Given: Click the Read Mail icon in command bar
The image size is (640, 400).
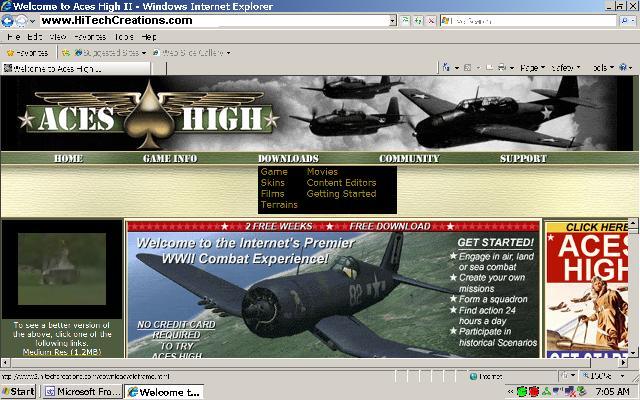Looking at the screenshot, I should pos(489,68).
